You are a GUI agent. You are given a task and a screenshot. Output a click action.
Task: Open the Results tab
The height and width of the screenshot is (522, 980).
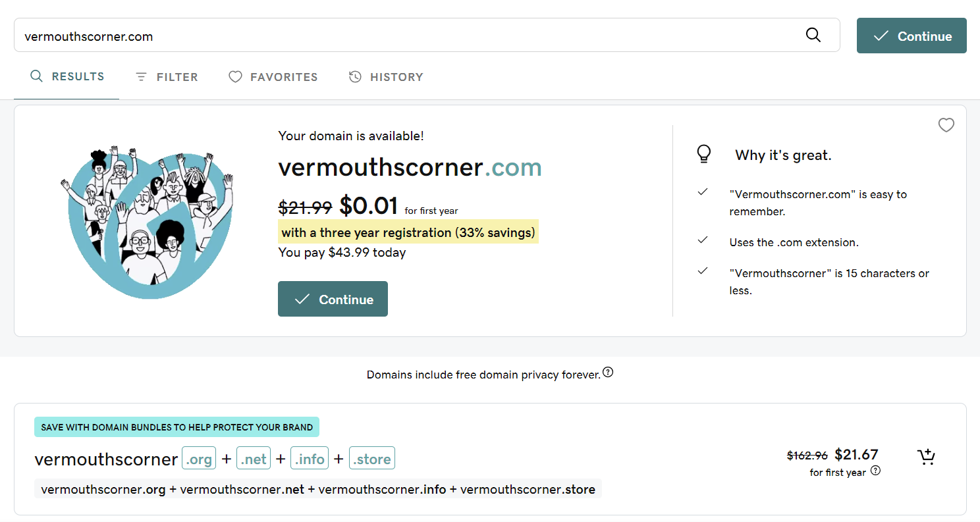coord(67,76)
